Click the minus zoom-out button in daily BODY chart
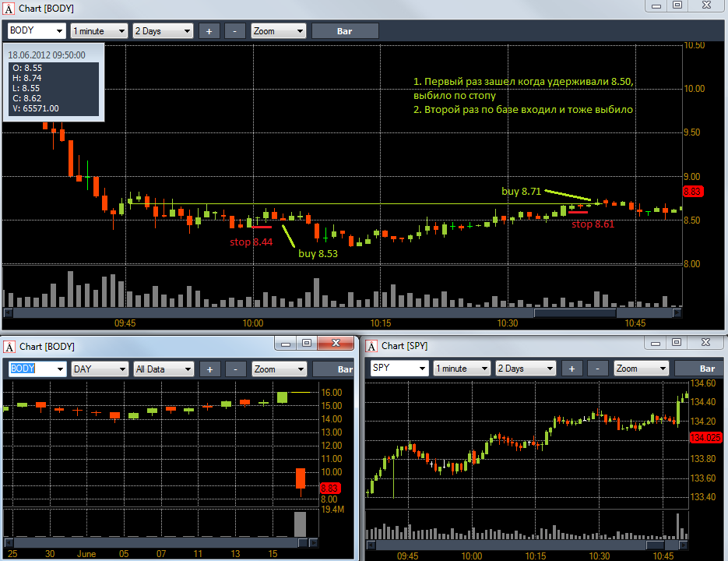This screenshot has height=561, width=728. (235, 369)
